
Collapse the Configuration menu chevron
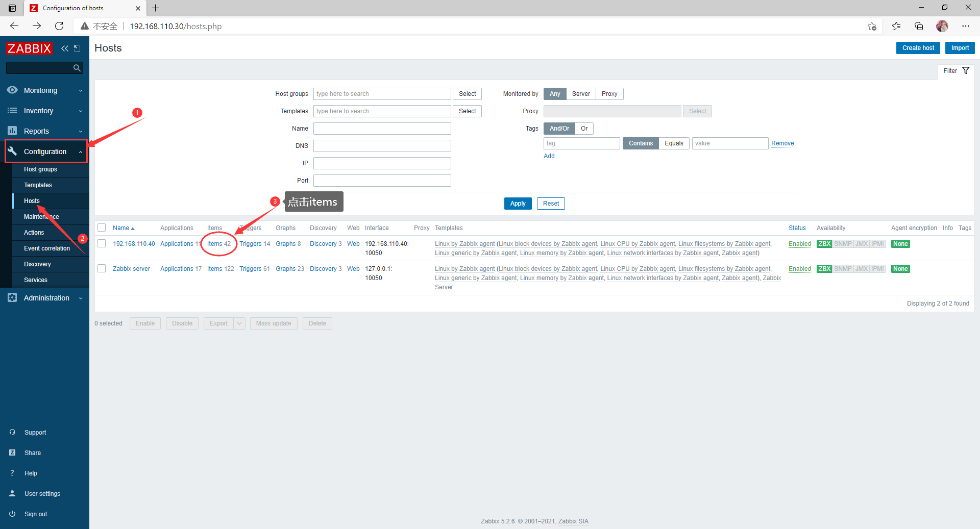(x=81, y=152)
